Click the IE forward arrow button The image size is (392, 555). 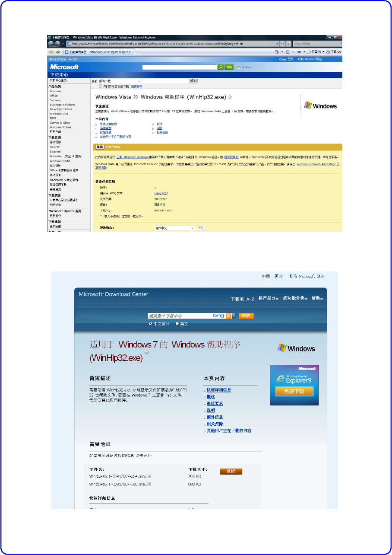[57, 44]
